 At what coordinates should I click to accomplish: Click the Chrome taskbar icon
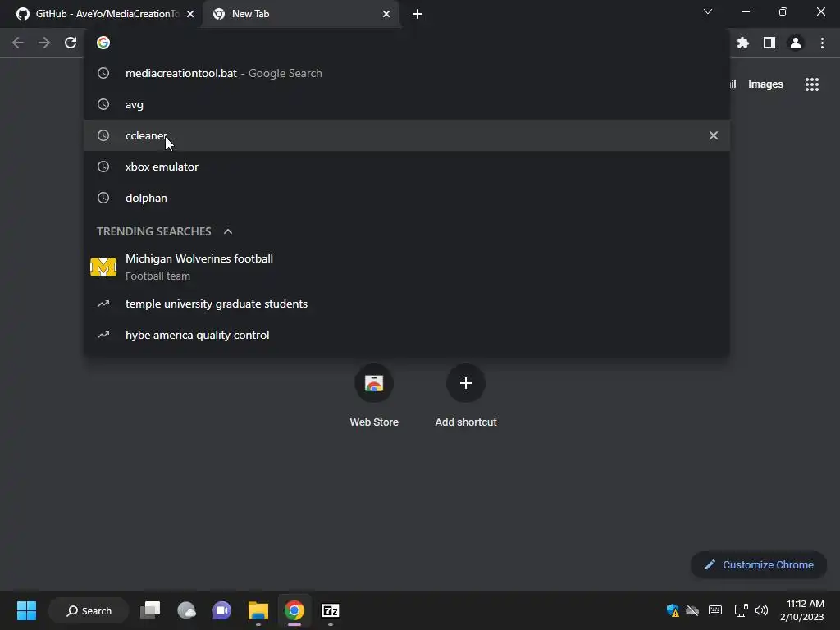[x=294, y=610]
